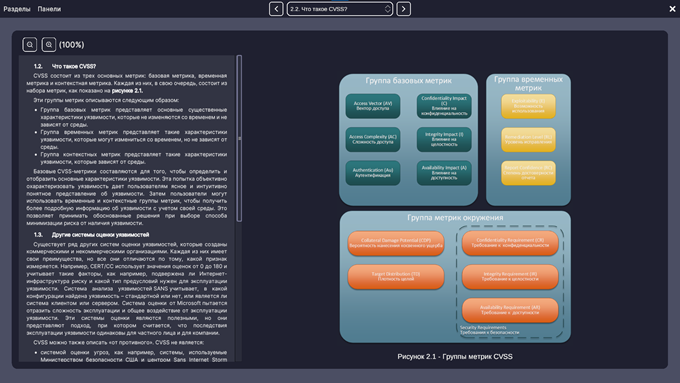Image resolution: width=680 pixels, height=383 pixels.
Task: Click the 'Authentication (Au)' teal block
Action: pos(373,173)
